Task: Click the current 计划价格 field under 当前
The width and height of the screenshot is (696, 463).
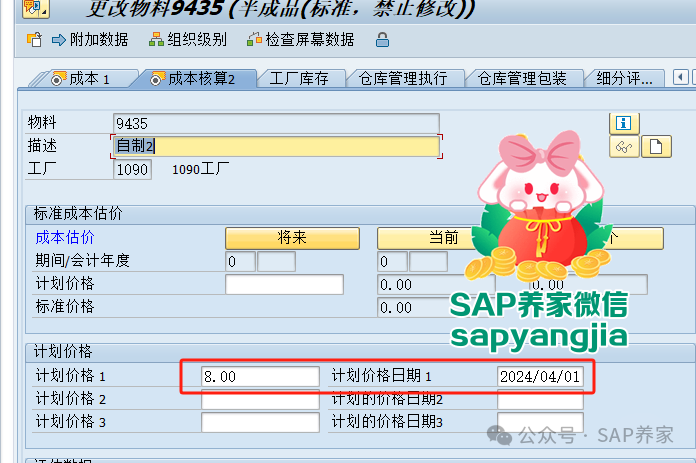Action: click(436, 285)
